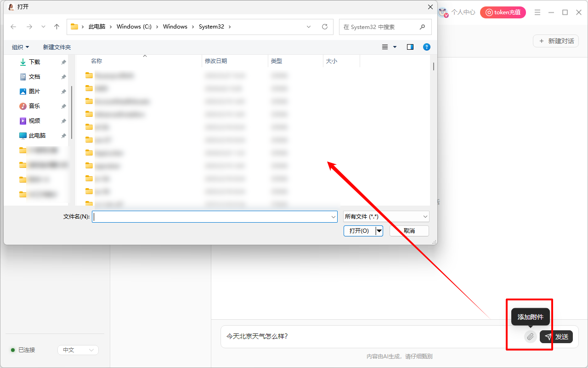588x368 pixels.
Task: Toggle the preview pane
Action: [410, 47]
